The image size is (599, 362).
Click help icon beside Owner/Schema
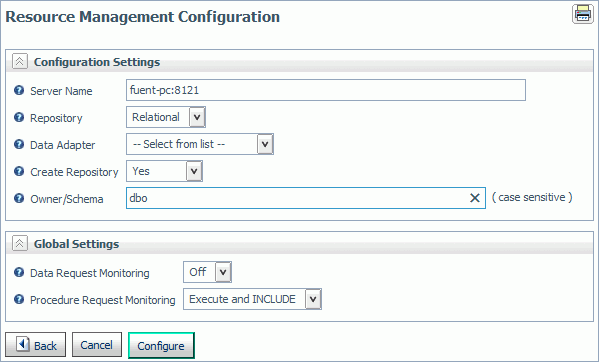pos(19,198)
